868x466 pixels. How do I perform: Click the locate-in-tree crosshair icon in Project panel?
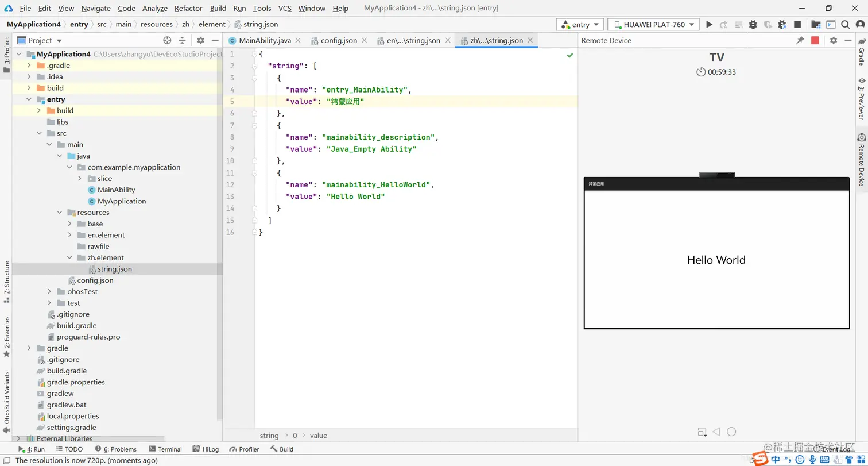(x=167, y=40)
